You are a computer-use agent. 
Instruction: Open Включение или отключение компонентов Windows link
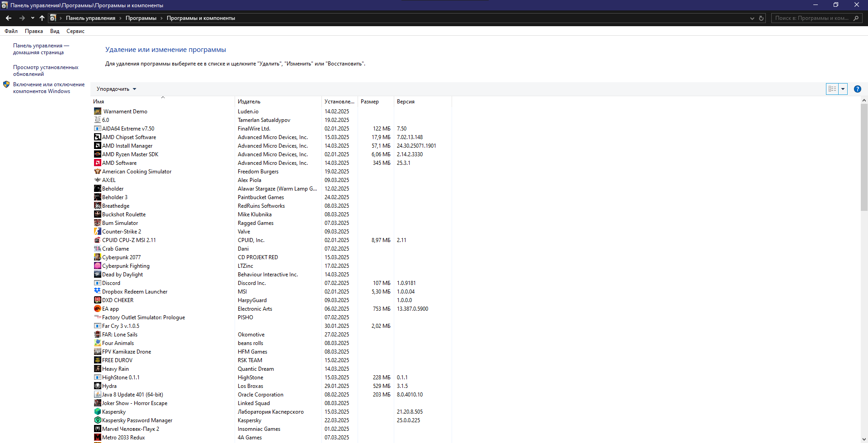coord(49,88)
